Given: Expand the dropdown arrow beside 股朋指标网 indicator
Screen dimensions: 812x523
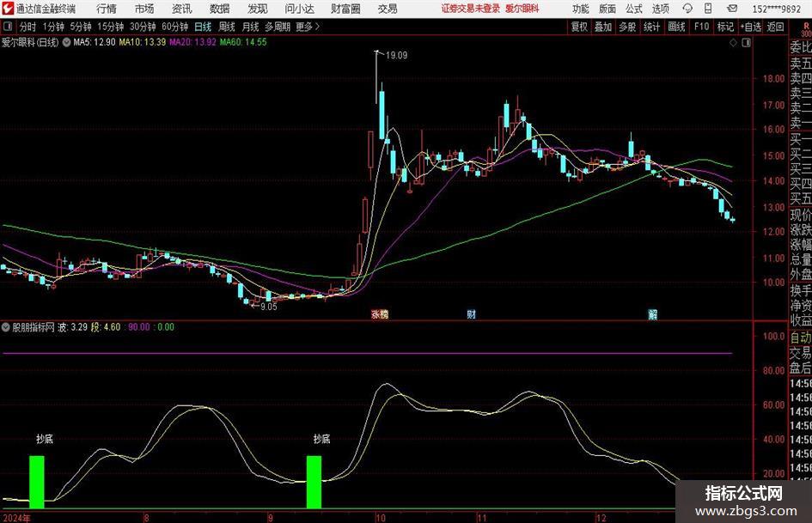Looking at the screenshot, I should (6, 326).
